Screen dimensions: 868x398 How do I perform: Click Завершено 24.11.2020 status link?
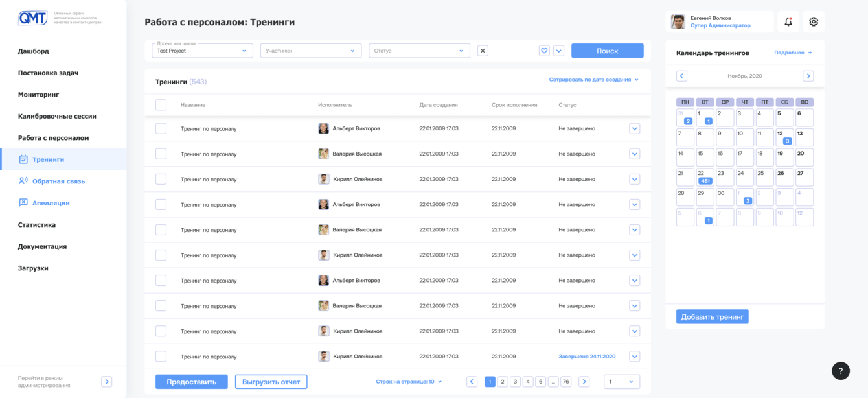click(x=587, y=356)
